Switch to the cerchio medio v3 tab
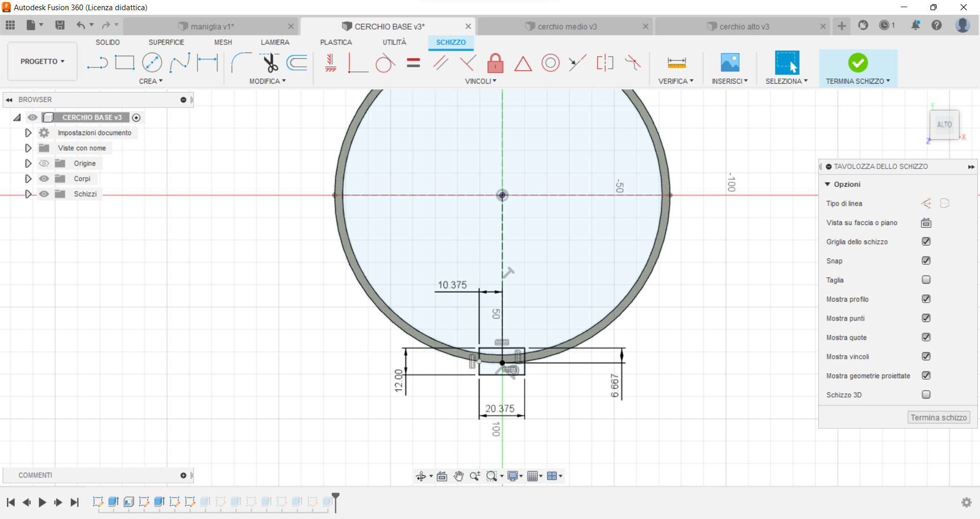 click(x=566, y=26)
